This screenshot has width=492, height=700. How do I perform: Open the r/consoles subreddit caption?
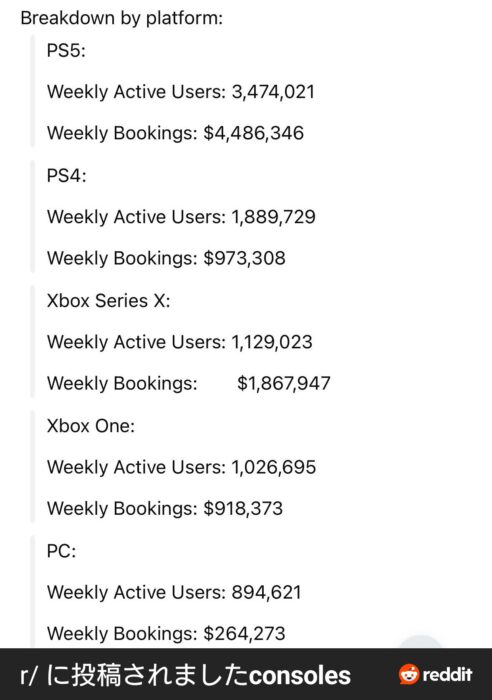click(185, 675)
